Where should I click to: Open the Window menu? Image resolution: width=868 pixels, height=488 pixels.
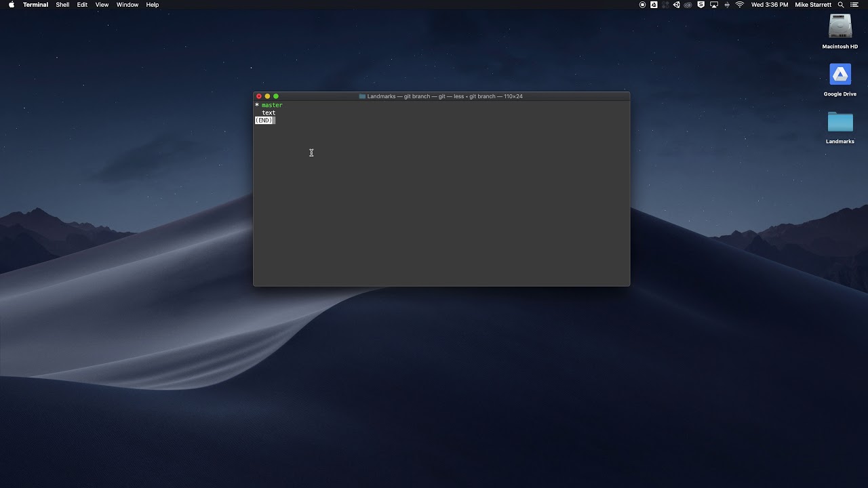[x=127, y=5]
